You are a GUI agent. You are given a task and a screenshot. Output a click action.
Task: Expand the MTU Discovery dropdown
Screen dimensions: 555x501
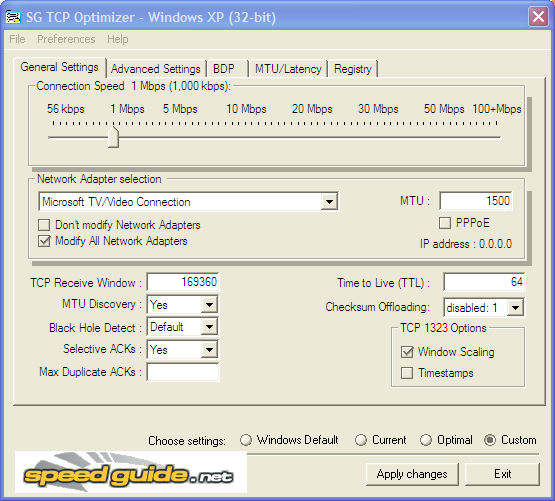click(209, 304)
